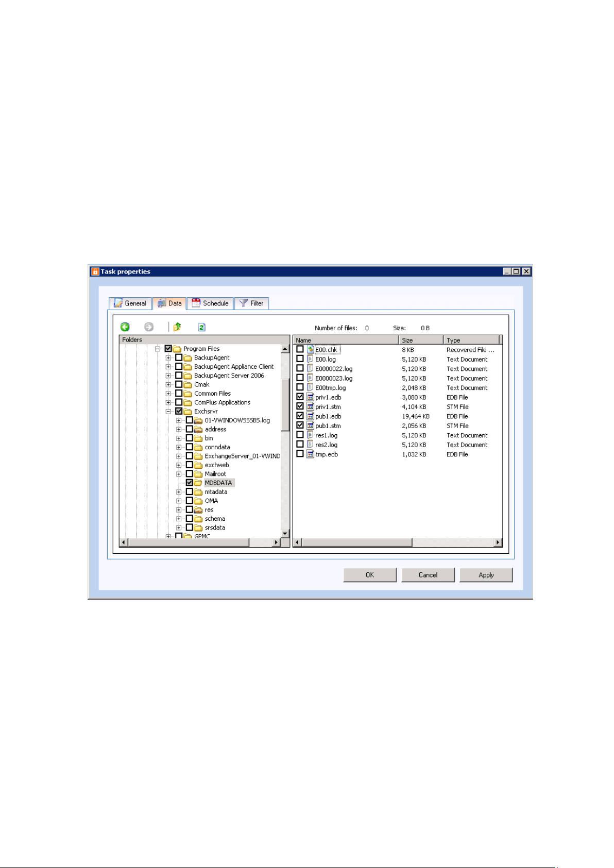Open the Filter tab
Viewport: 614px width, 868px height.
(251, 303)
